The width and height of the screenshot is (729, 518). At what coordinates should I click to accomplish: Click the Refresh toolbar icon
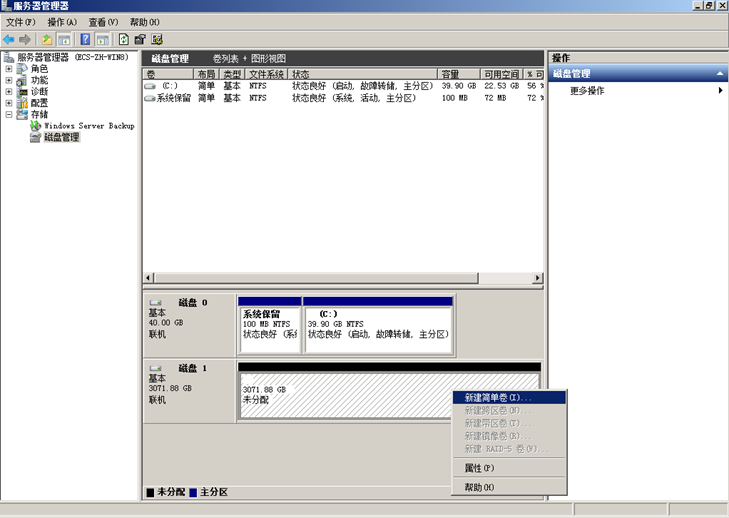[x=123, y=39]
